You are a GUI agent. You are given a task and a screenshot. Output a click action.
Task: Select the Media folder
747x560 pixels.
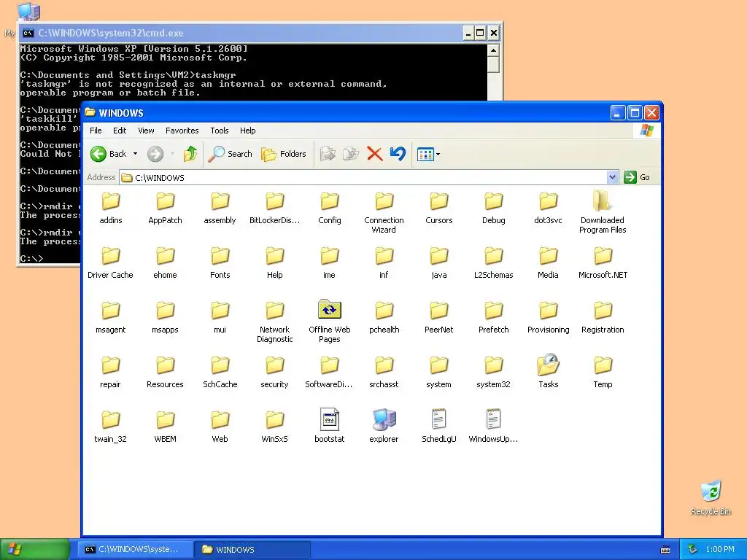click(549, 262)
